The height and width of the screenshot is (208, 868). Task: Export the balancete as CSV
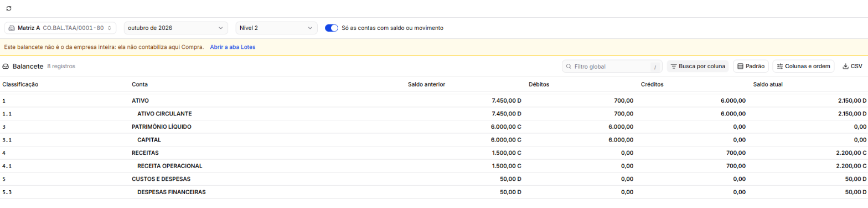pos(852,67)
